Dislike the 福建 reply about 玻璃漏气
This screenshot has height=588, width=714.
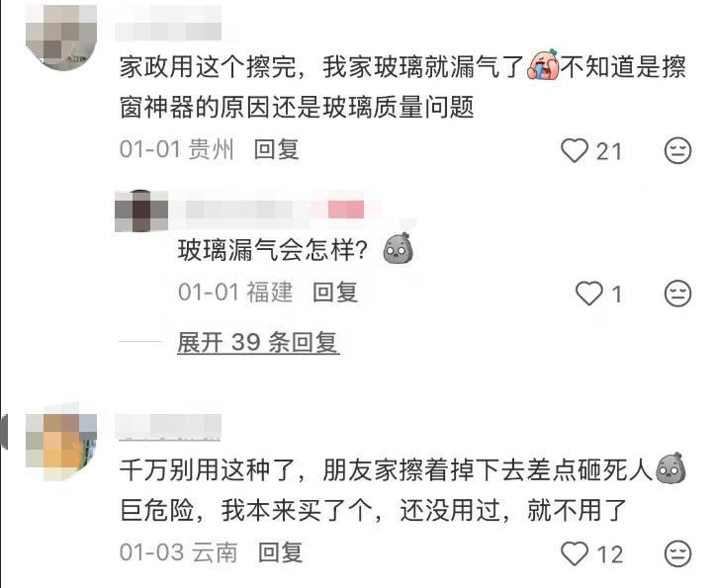pos(678,294)
